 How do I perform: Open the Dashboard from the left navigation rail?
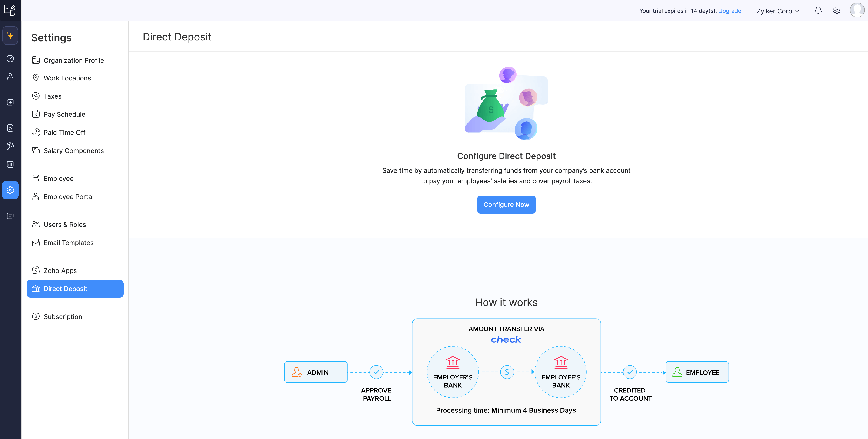click(10, 59)
